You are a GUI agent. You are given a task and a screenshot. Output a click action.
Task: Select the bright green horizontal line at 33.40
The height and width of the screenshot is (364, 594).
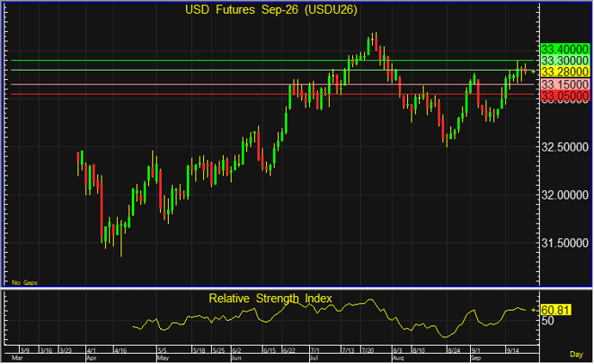(x=273, y=60)
